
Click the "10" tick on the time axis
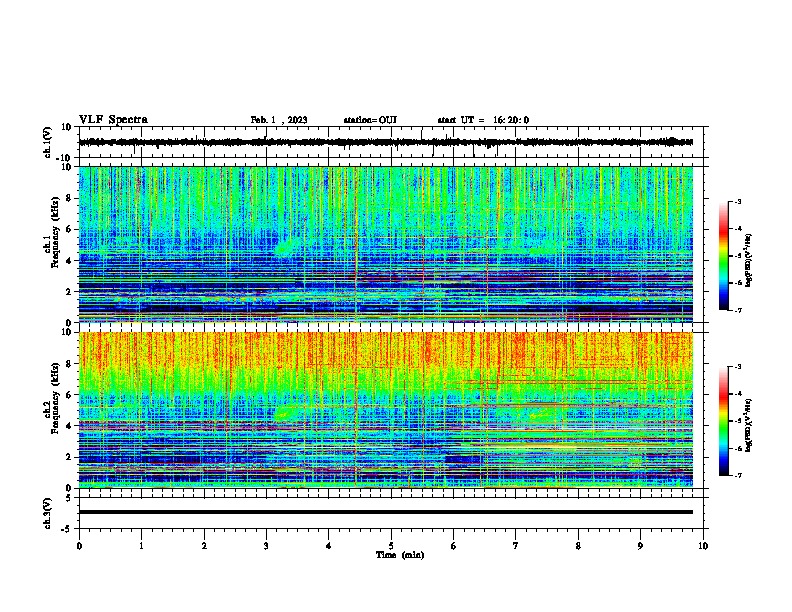[703, 546]
